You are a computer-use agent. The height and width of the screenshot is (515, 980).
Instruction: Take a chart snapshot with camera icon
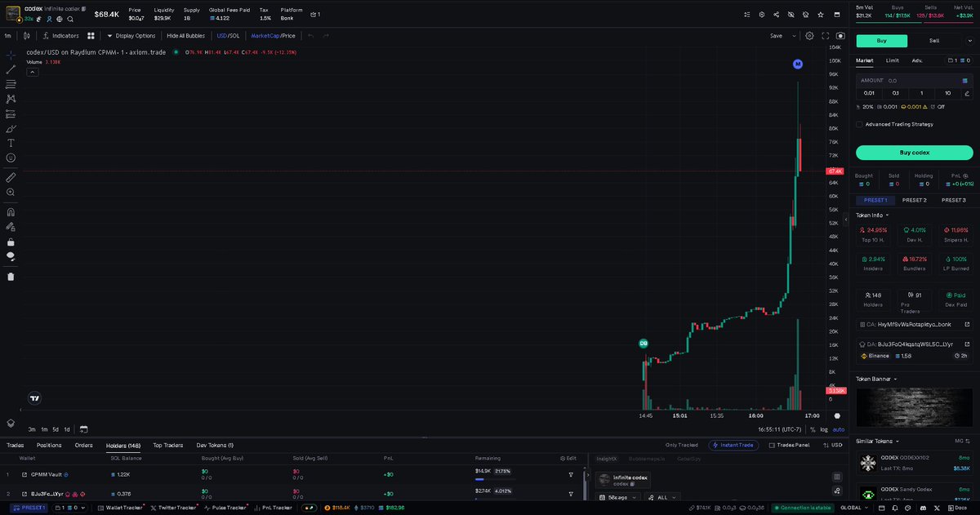point(840,36)
